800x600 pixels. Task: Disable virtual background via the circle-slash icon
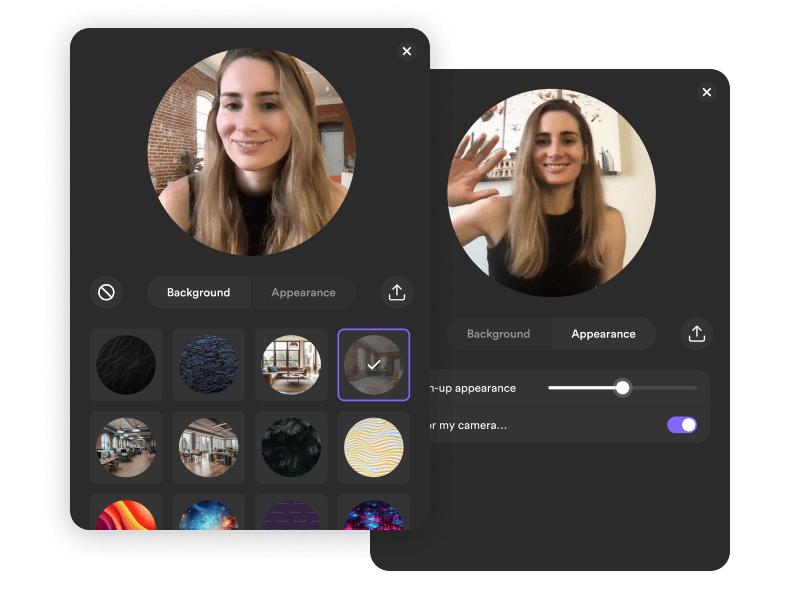(107, 292)
